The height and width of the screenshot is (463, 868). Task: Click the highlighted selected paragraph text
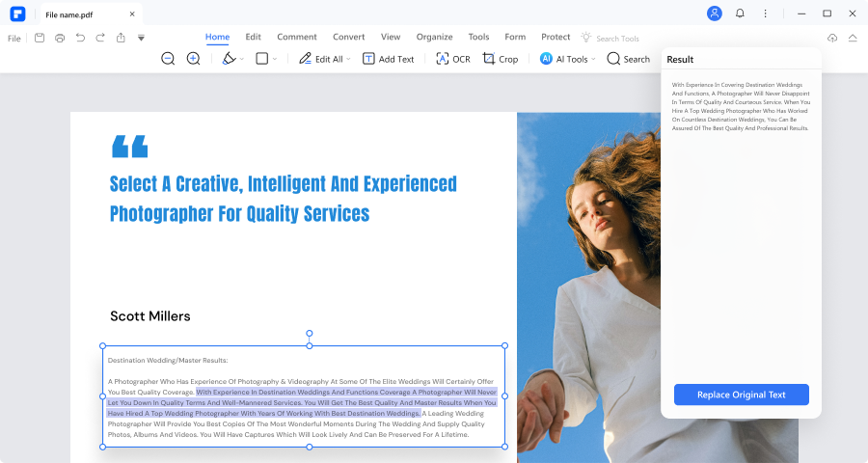[x=302, y=402]
